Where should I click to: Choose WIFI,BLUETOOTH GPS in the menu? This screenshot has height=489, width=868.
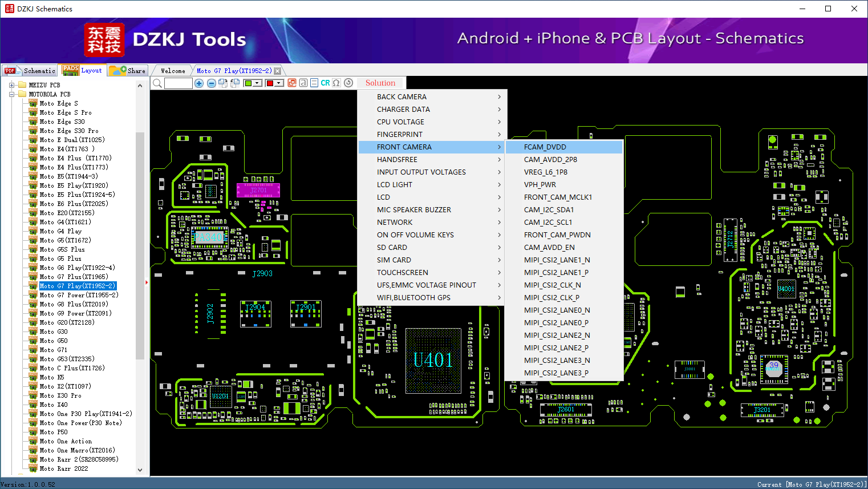click(432, 298)
